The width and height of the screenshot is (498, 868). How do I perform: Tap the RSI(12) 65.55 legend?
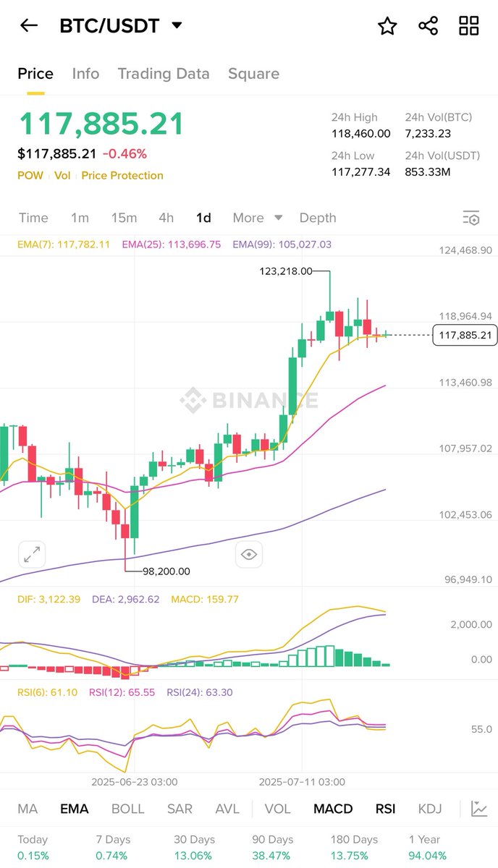[122, 692]
